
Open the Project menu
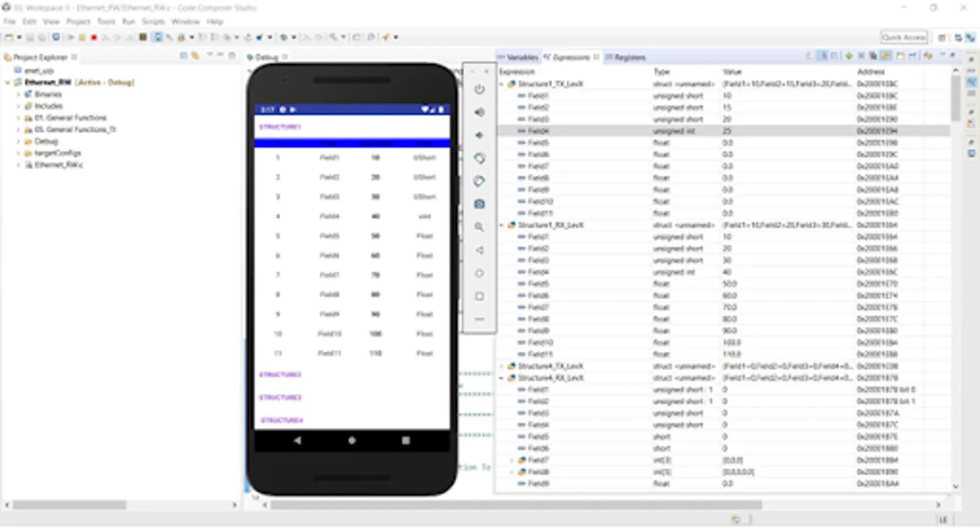pos(78,22)
